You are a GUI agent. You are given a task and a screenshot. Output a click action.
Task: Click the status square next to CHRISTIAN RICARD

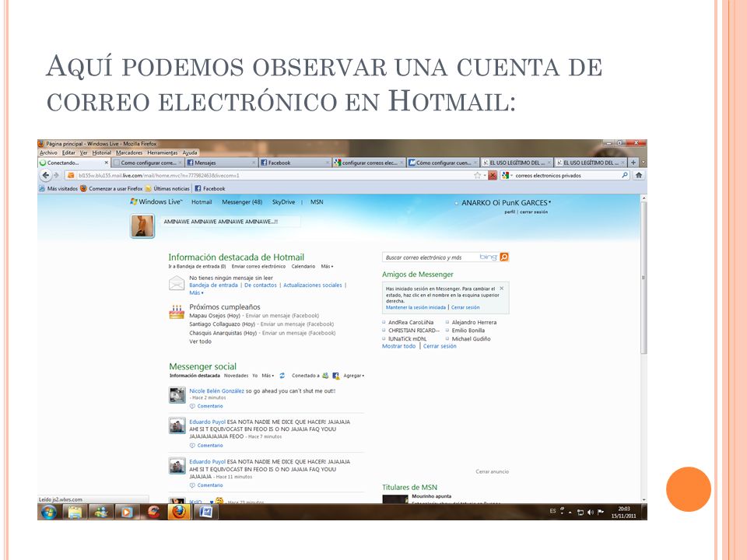point(384,331)
